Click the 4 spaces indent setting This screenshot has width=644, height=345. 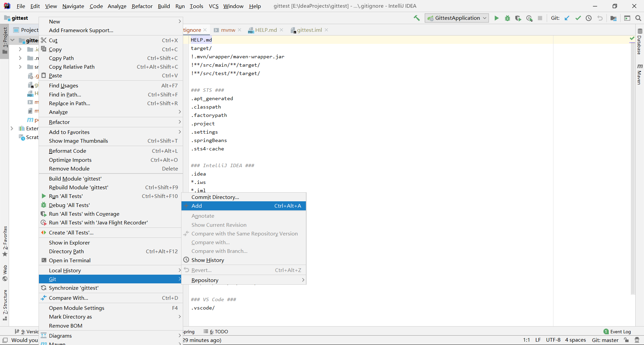click(x=575, y=340)
